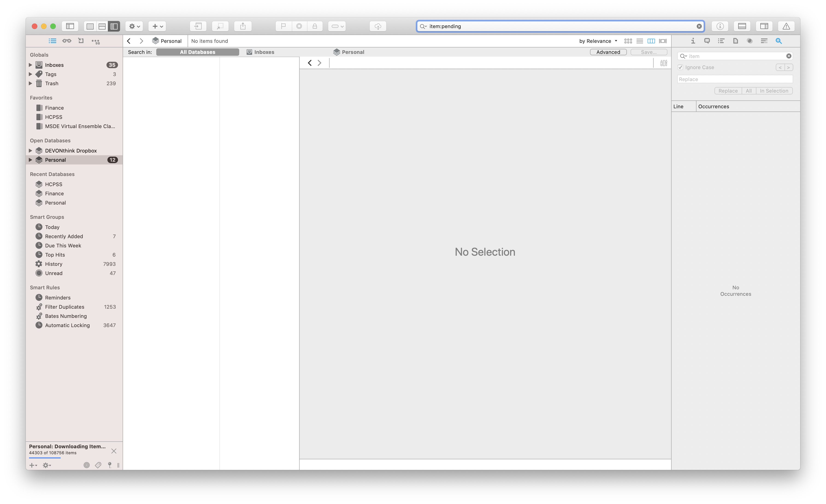Click the cloud sync toolbar icon
The width and height of the screenshot is (826, 504).
coord(378,26)
